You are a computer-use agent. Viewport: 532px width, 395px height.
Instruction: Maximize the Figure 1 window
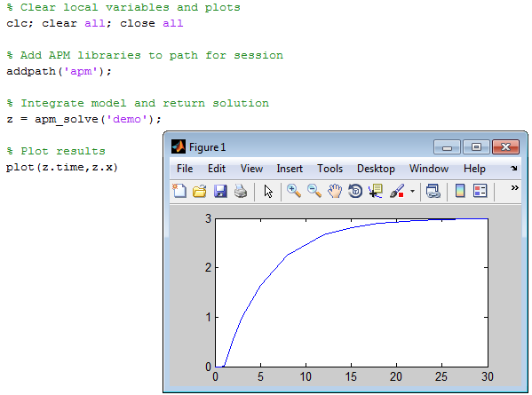coord(476,147)
